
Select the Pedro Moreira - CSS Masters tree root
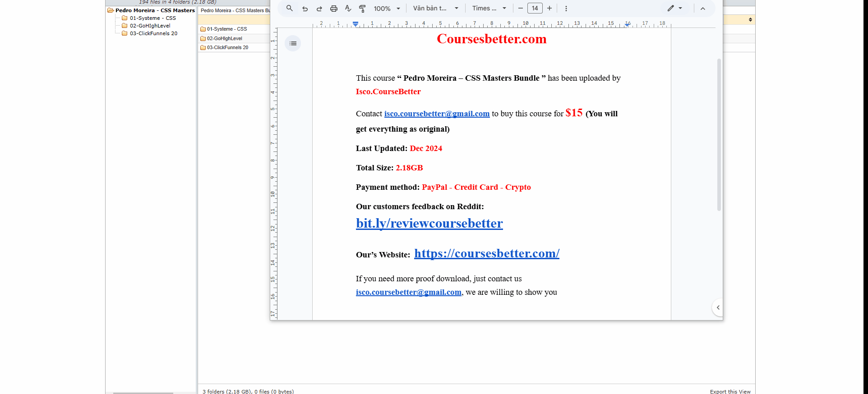(x=155, y=10)
